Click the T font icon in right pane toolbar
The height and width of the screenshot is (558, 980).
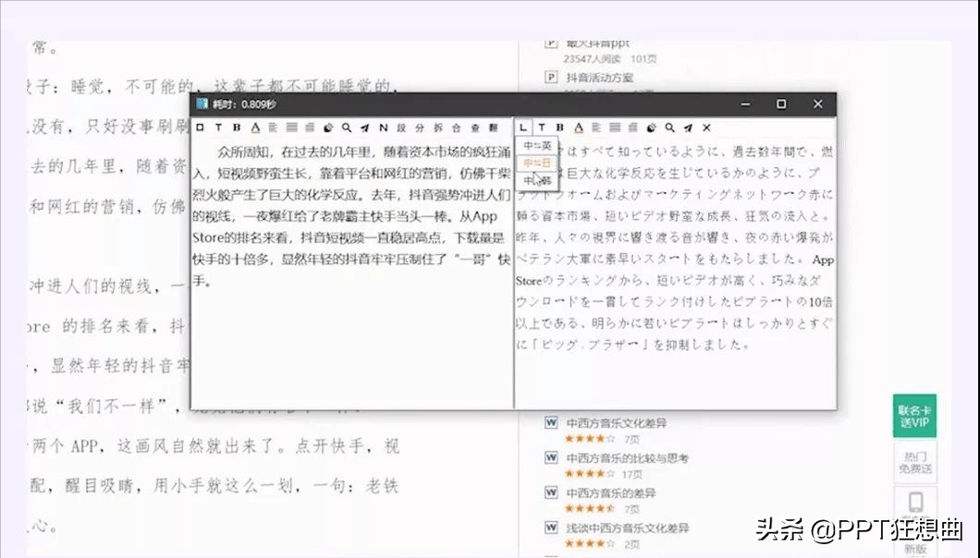[542, 127]
